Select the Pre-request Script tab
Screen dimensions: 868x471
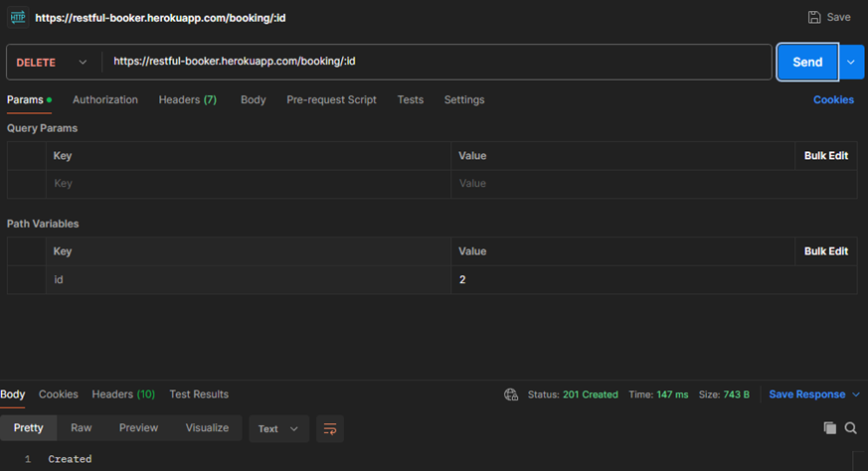pos(331,99)
